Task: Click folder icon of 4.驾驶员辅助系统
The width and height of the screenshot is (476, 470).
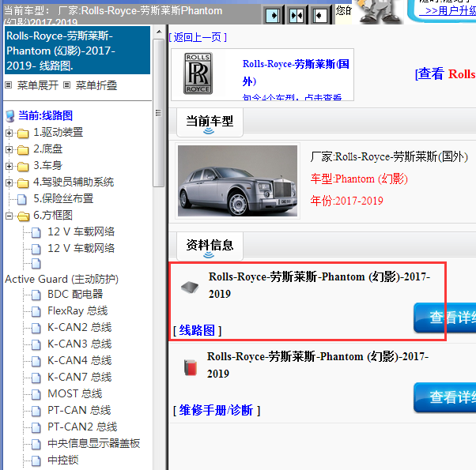Action: 23,182
